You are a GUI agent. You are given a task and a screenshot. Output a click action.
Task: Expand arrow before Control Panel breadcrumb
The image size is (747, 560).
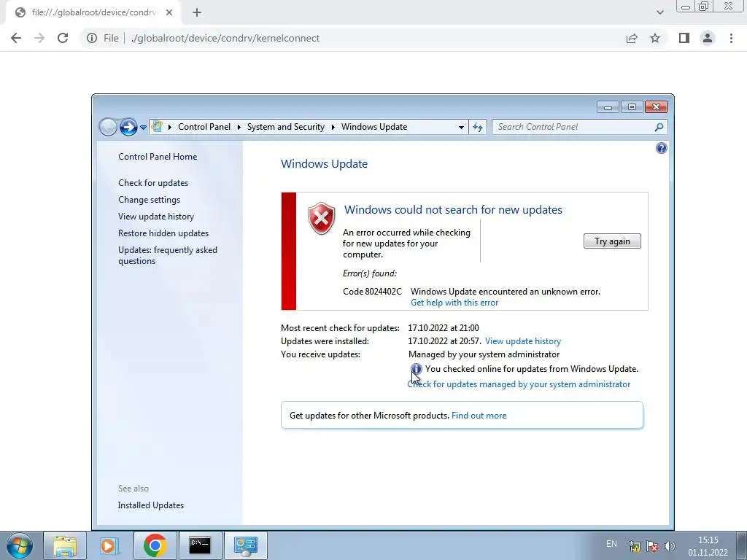169,127
